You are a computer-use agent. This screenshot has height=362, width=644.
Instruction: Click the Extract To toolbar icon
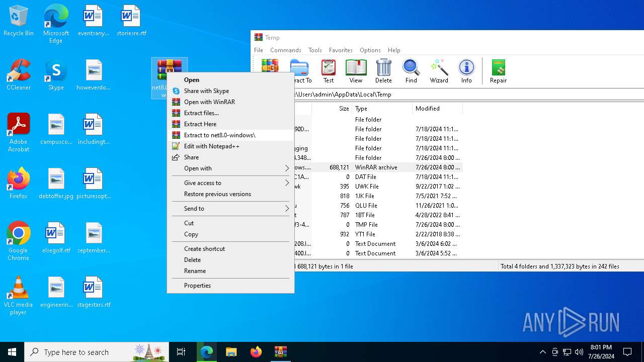coord(302,71)
